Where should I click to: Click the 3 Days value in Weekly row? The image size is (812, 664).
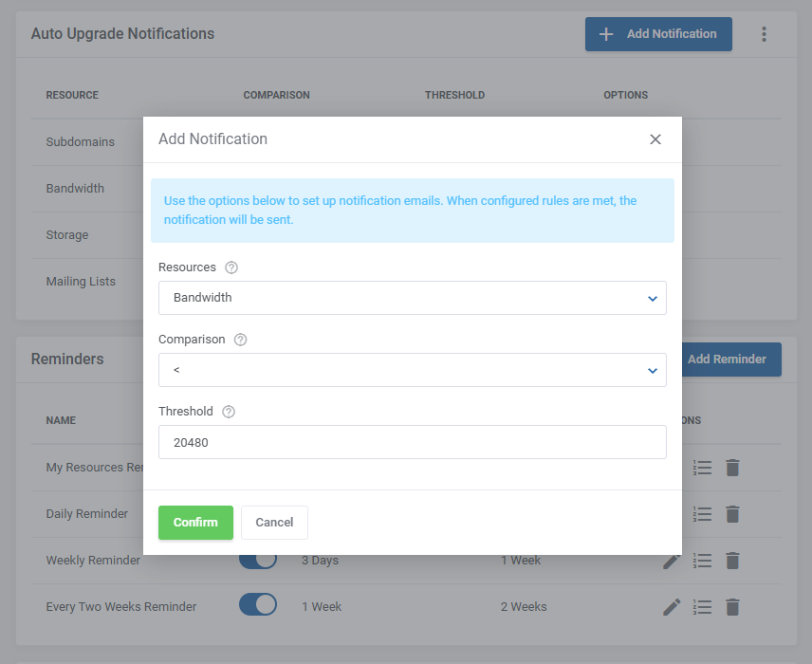[x=320, y=561]
